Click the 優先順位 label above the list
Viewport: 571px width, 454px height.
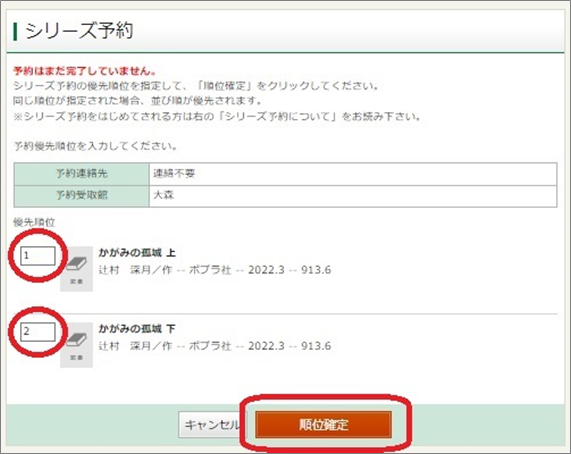pyautogui.click(x=34, y=222)
